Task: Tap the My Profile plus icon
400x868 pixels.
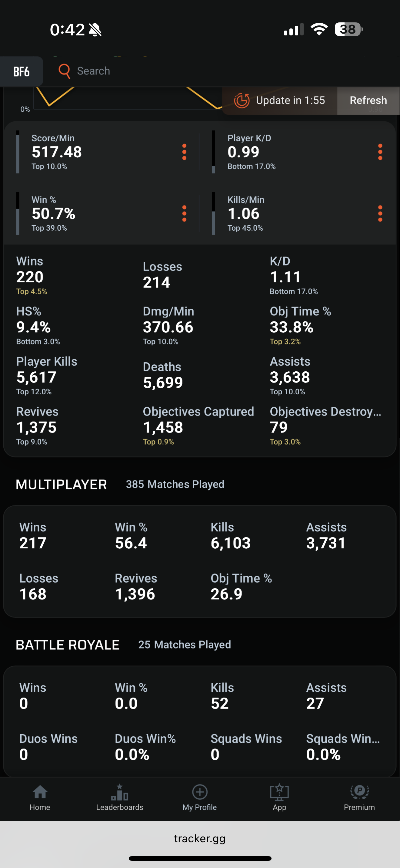Action: [x=200, y=792]
